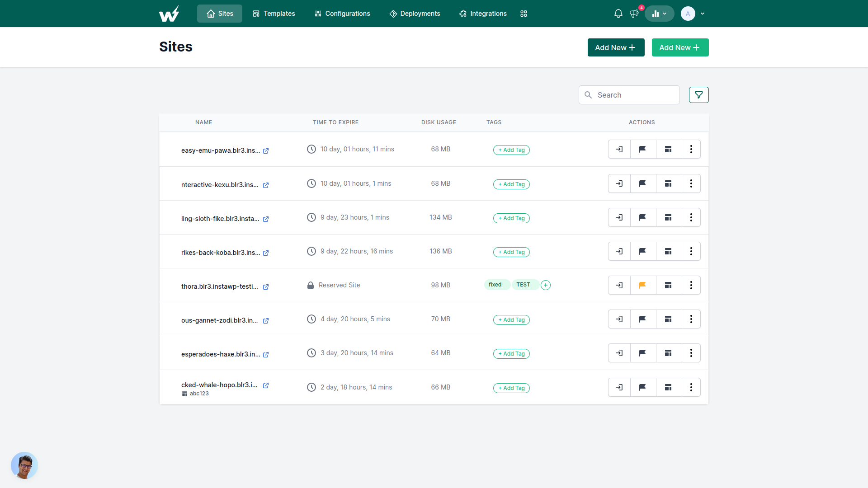The height and width of the screenshot is (488, 868).
Task: Add a tag to nteractive-kexu site
Action: (511, 184)
